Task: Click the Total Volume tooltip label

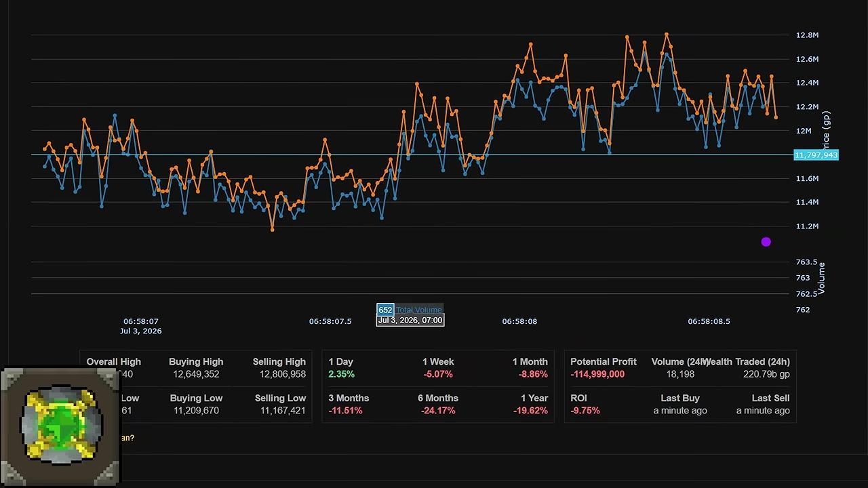Action: pos(418,310)
